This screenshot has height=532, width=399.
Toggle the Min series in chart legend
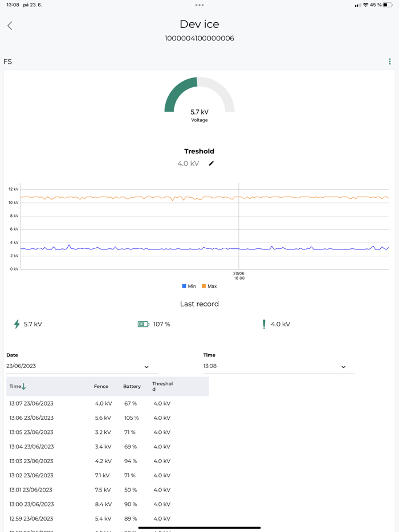pyautogui.click(x=189, y=286)
